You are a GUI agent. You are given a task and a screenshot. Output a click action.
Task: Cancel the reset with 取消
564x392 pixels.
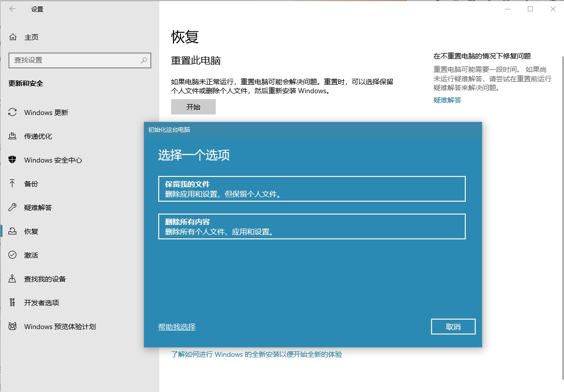coord(453,327)
